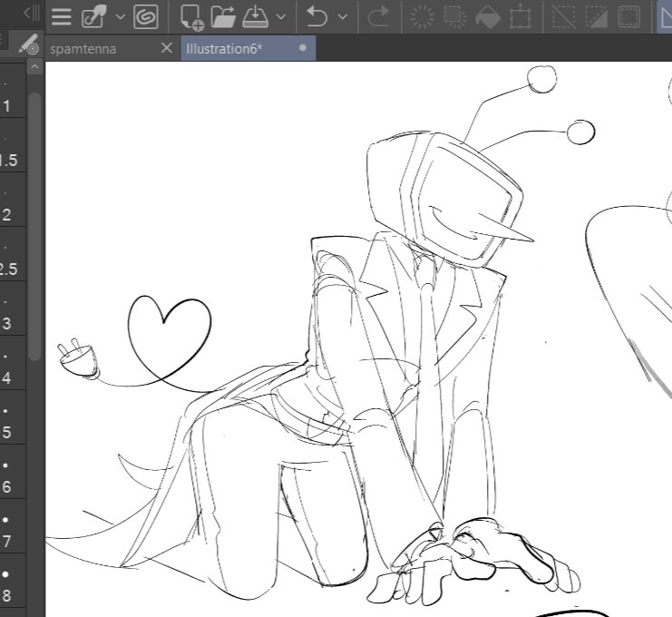Click the Open file folder icon
This screenshot has height=617, width=672.
coord(223,16)
